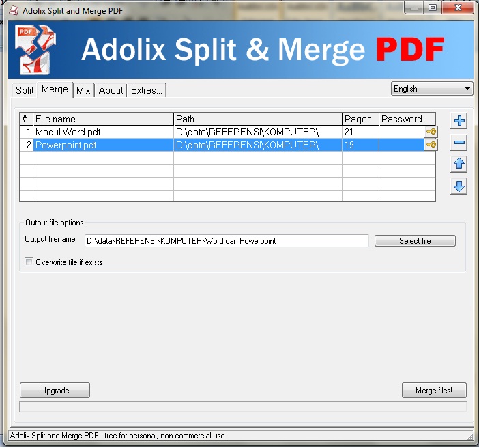
Task: Click the title bar application icon
Action: click(x=13, y=8)
